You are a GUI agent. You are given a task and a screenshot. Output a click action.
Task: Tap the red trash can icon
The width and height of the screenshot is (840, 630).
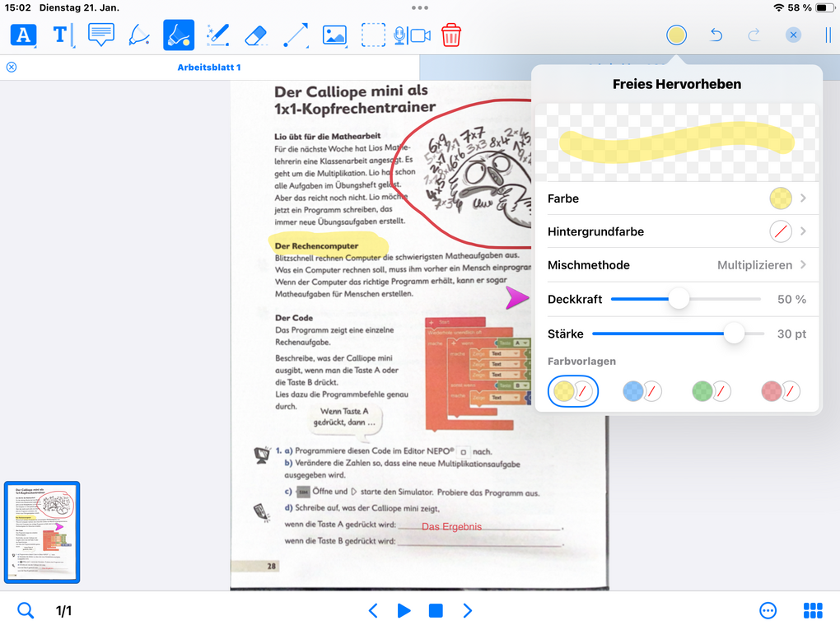tap(451, 35)
